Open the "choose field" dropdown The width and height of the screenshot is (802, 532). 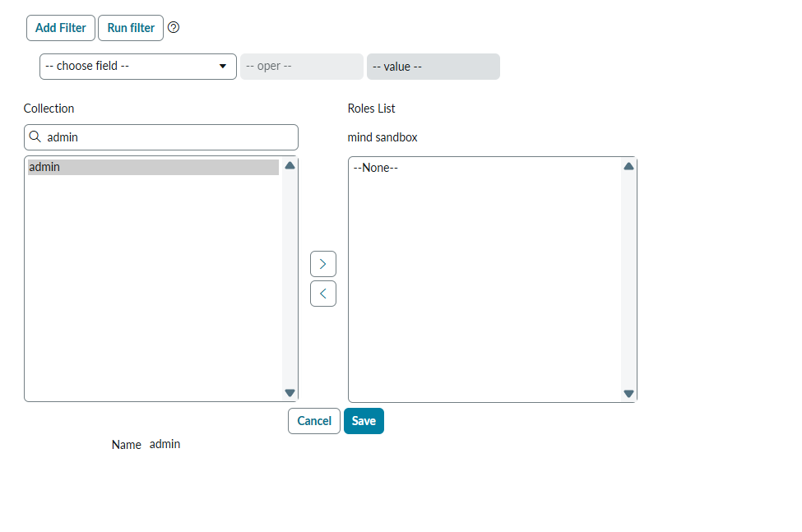coord(137,67)
